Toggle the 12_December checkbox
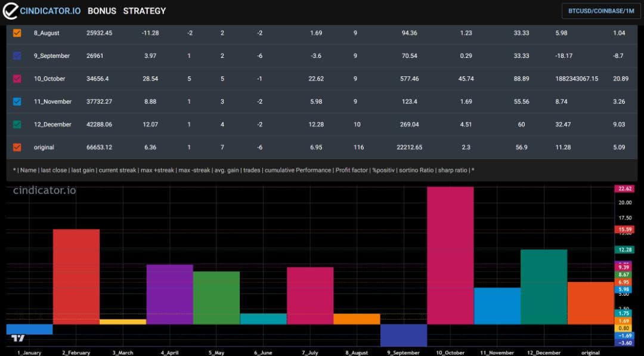This screenshot has height=356, width=644. pyautogui.click(x=17, y=125)
